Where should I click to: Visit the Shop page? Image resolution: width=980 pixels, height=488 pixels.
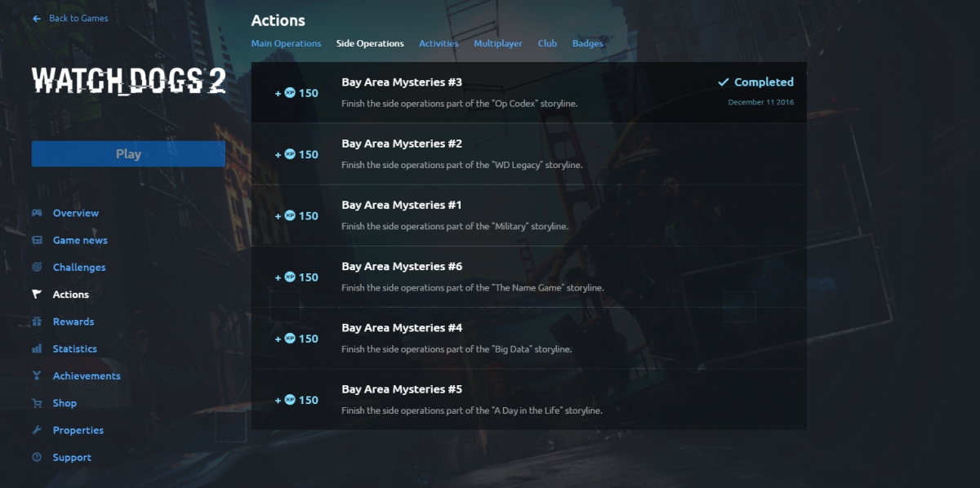(x=65, y=403)
